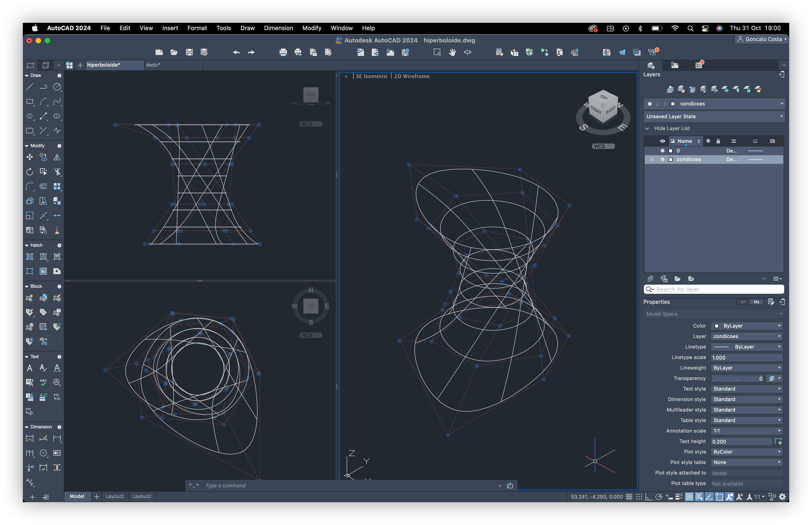
Task: Switch properties filter to My
Action: pyautogui.click(x=757, y=302)
